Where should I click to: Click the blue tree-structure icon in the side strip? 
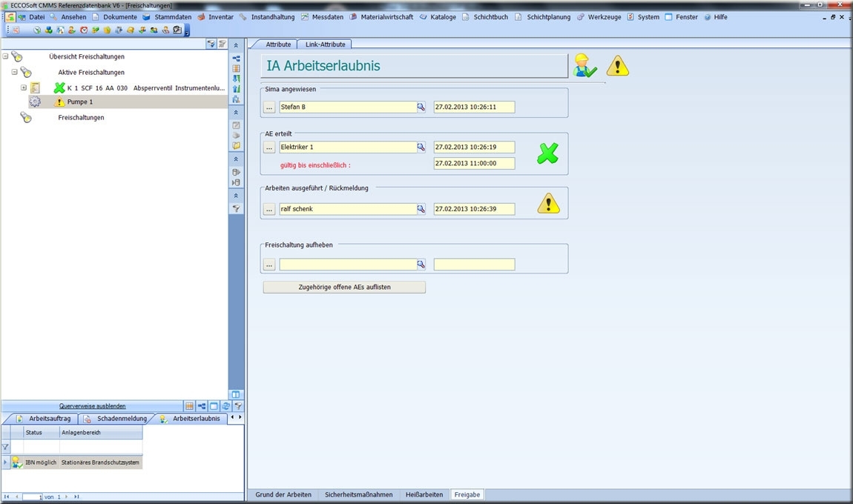point(236,58)
